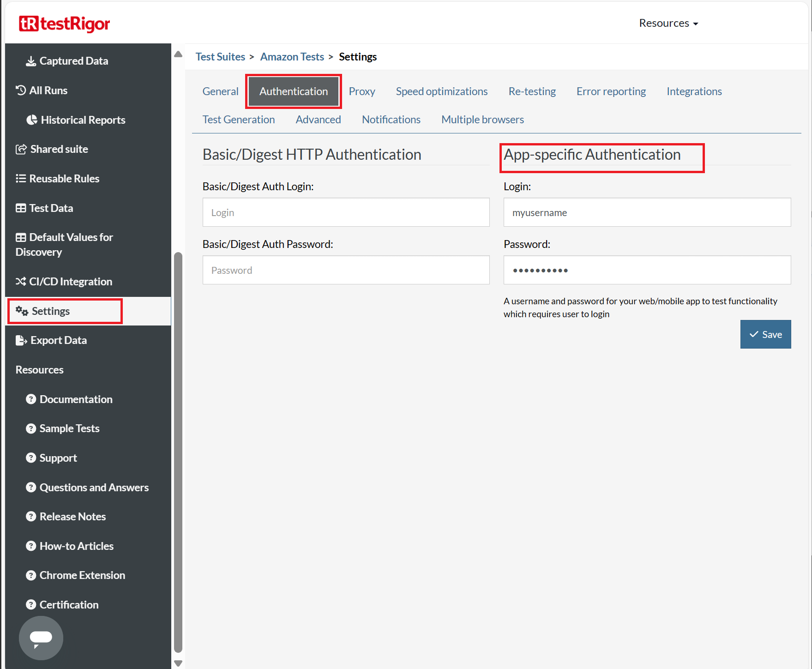Click the All Runs history icon
The height and width of the screenshot is (669, 812).
(21, 90)
